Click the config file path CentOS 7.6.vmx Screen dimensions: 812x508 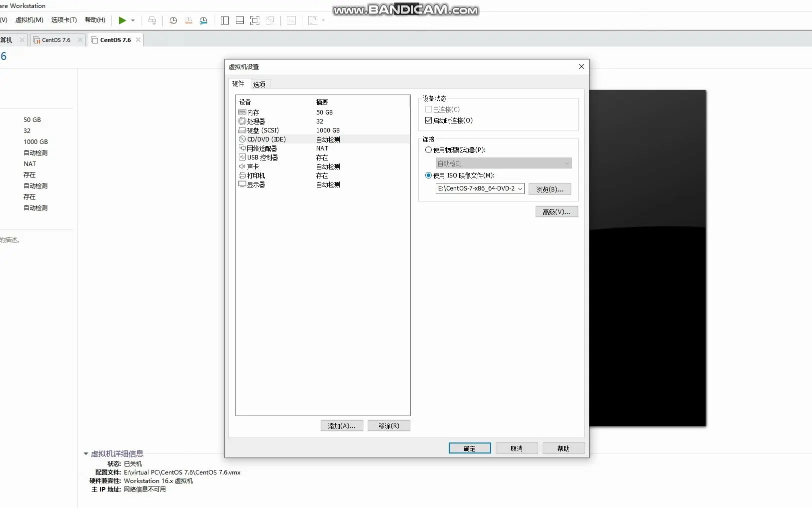tap(182, 472)
